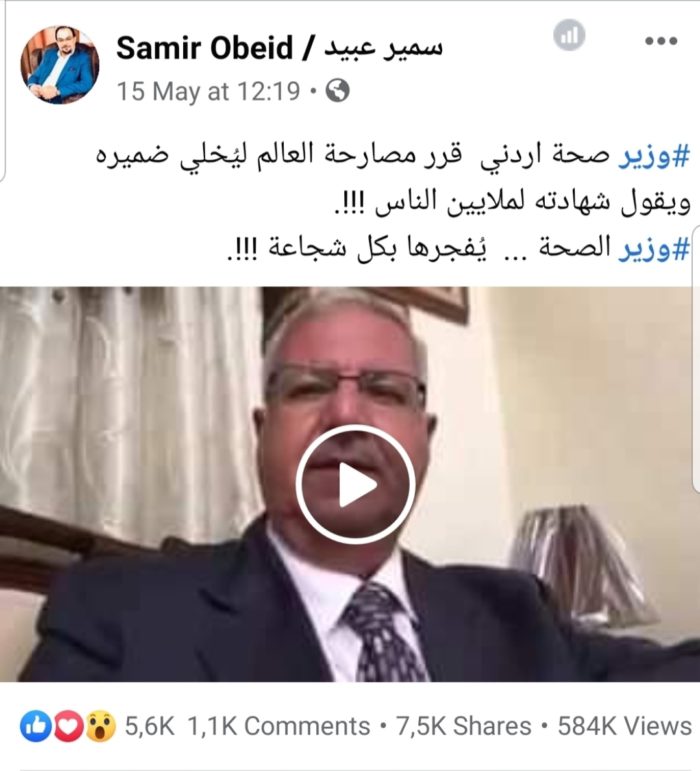Click the first #وزير hashtag
Viewport: 700px width, 771px height.
coord(654,156)
